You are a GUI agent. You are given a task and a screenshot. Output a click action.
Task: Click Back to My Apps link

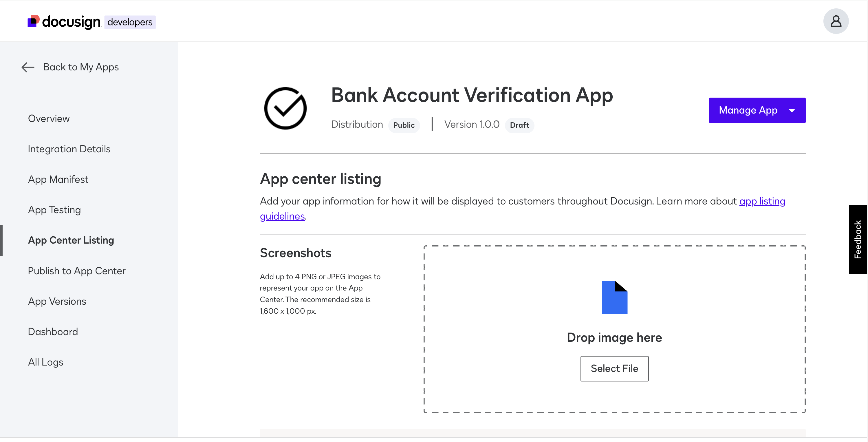click(x=81, y=67)
